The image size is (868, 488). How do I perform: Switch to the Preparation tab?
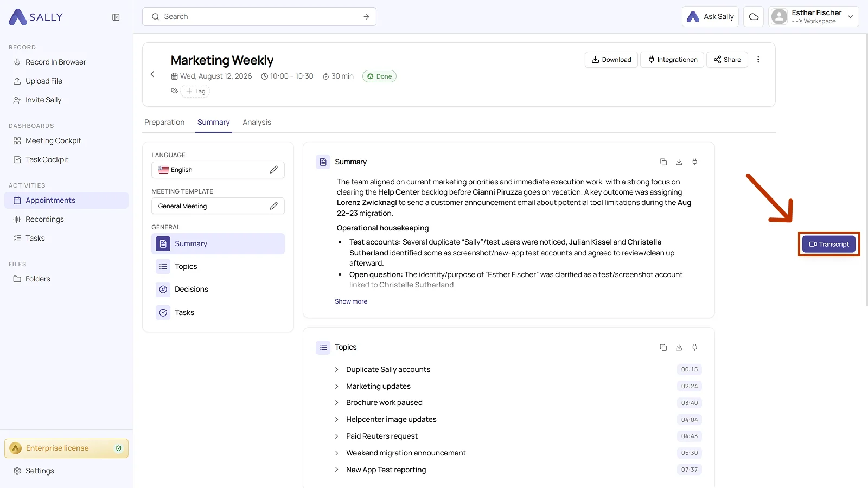coord(164,123)
